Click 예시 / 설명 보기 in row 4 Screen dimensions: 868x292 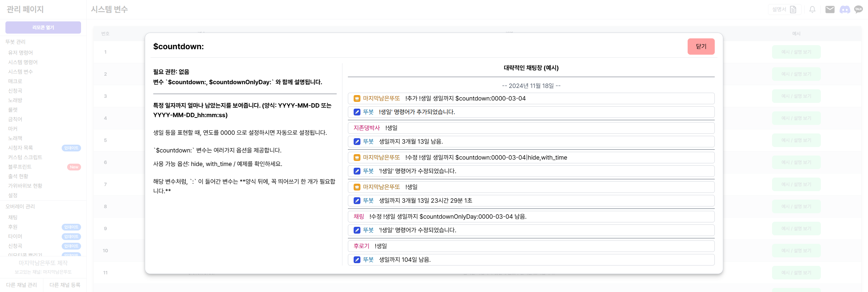pyautogui.click(x=796, y=118)
